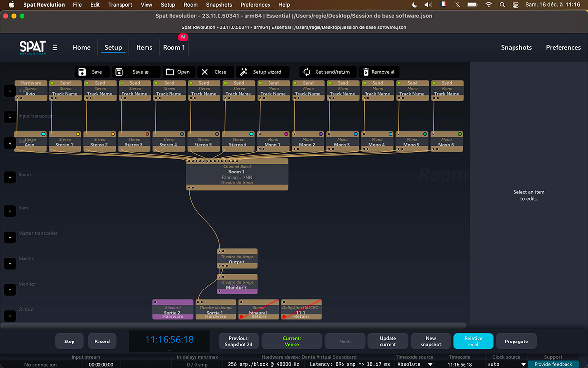Add a Room with the row plus button
Screen dimensions: 588x368
10,177
